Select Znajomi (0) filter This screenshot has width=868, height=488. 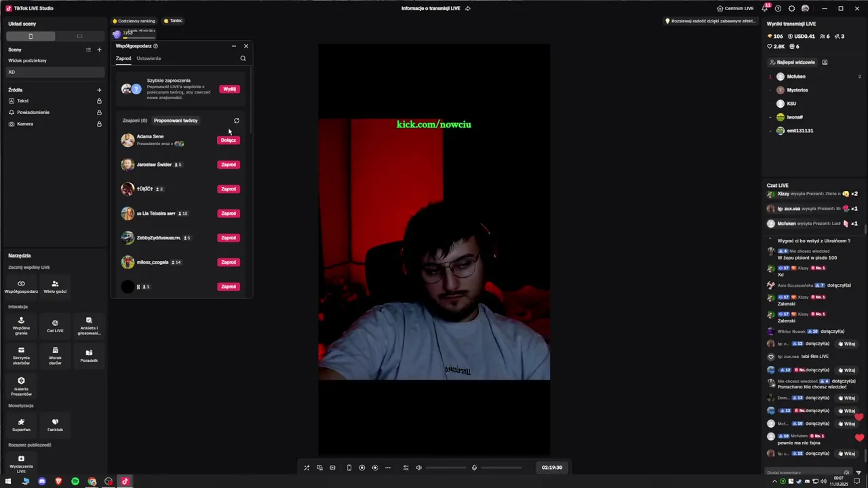pyautogui.click(x=134, y=121)
